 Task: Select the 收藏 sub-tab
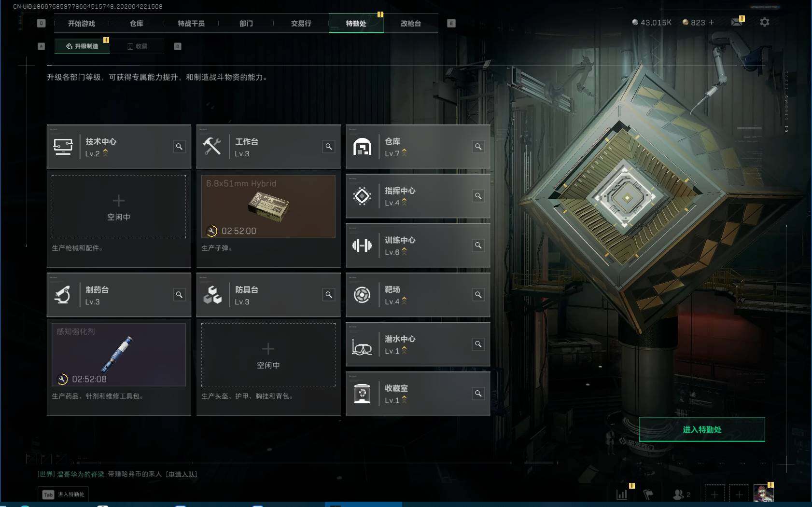pyautogui.click(x=137, y=46)
